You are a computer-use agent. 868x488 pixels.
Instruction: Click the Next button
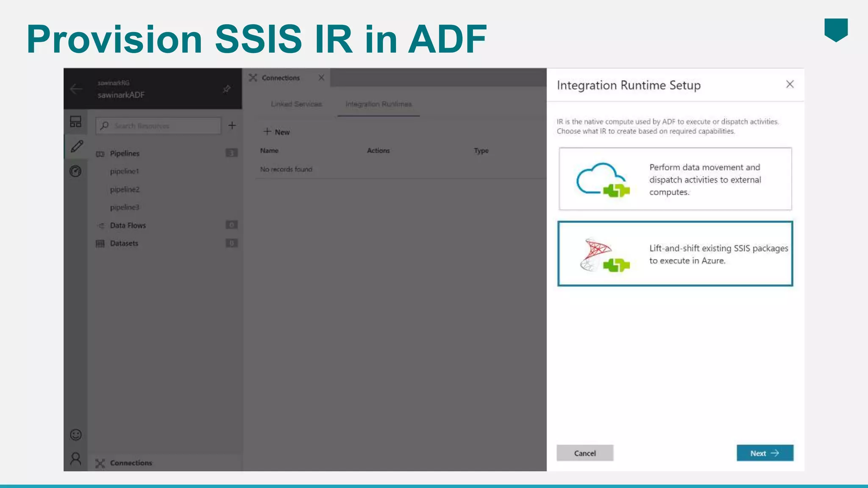pos(765,453)
